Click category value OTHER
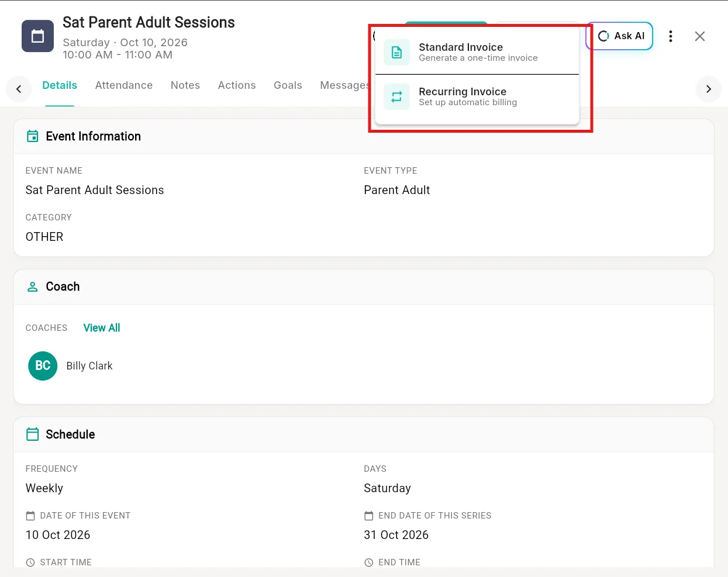 tap(44, 237)
